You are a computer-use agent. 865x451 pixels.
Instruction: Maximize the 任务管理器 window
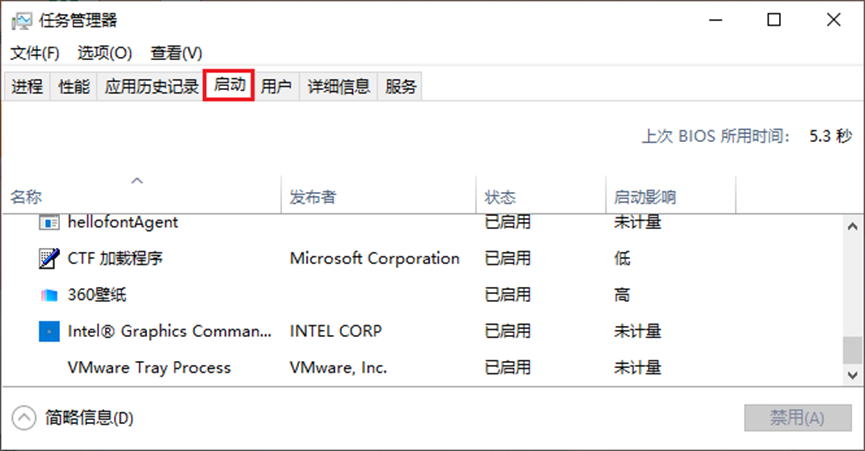[x=774, y=20]
